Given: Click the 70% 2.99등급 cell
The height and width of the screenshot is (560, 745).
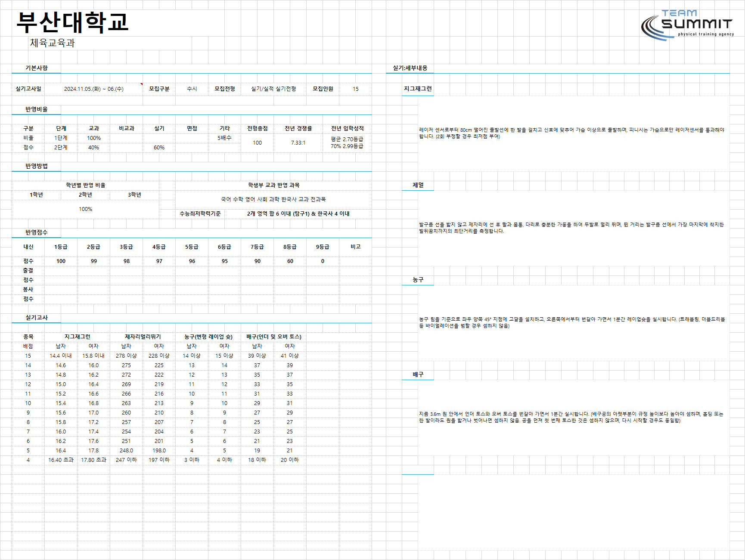Looking at the screenshot, I should click(347, 146).
